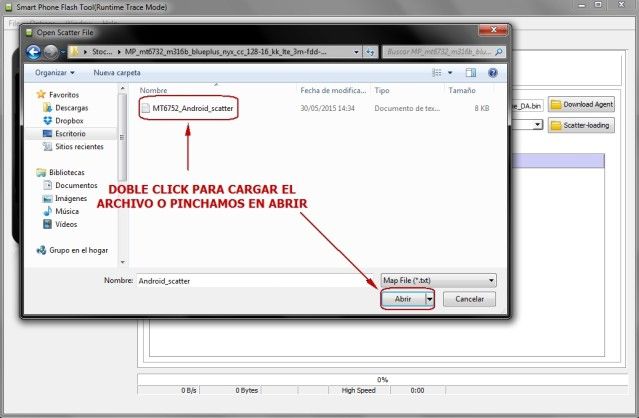
Task: Click the search magnifier icon
Action: click(x=499, y=52)
